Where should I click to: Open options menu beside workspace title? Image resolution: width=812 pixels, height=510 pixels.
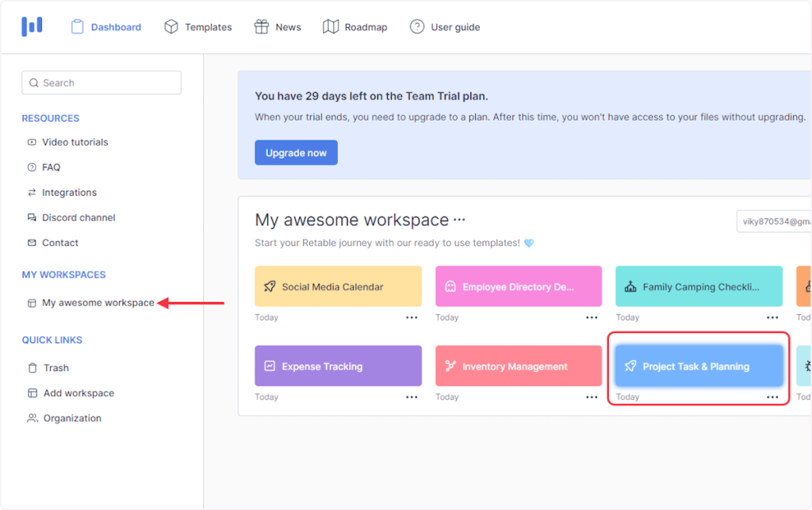coord(459,220)
